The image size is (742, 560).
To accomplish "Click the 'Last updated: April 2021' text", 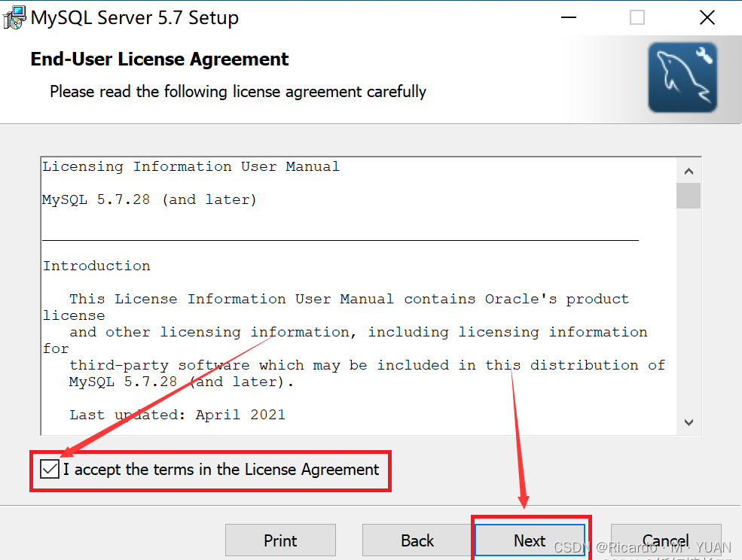I will point(176,414).
